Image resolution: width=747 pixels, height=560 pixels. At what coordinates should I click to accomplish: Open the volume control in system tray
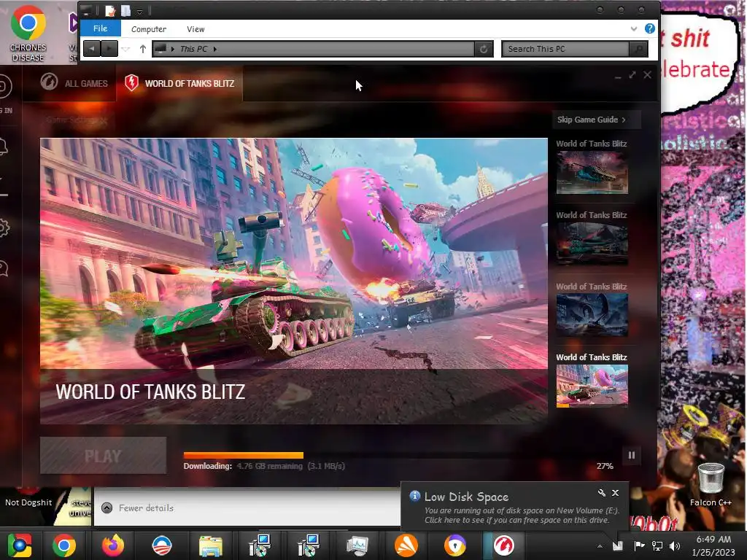(x=675, y=545)
